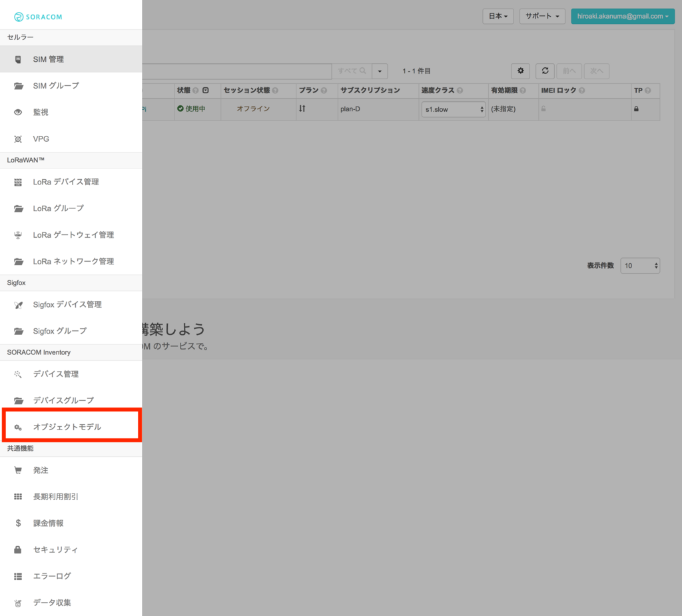Screen dimensions: 682x616
Task: Select エラーログ menu item
Action: coord(71,576)
